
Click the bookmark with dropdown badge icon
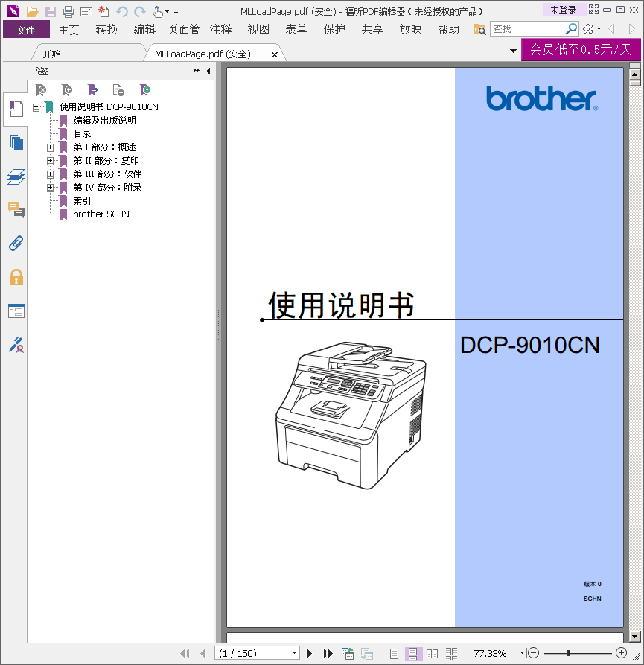(145, 90)
